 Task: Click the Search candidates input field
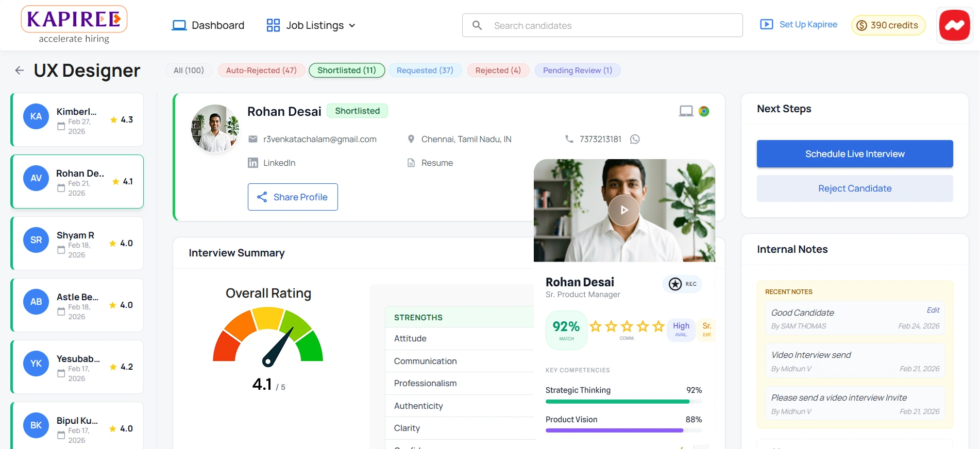pyautogui.click(x=602, y=25)
